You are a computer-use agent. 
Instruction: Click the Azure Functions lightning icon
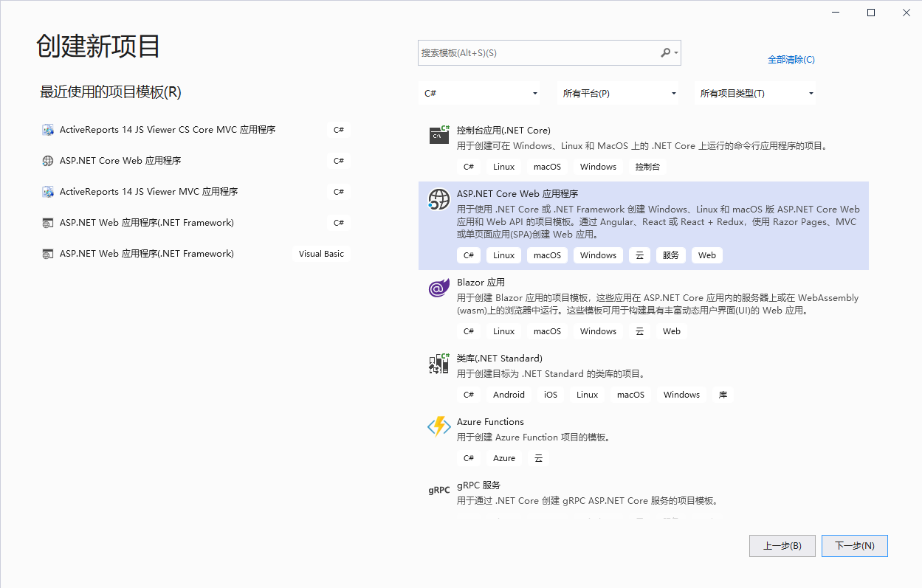439,426
